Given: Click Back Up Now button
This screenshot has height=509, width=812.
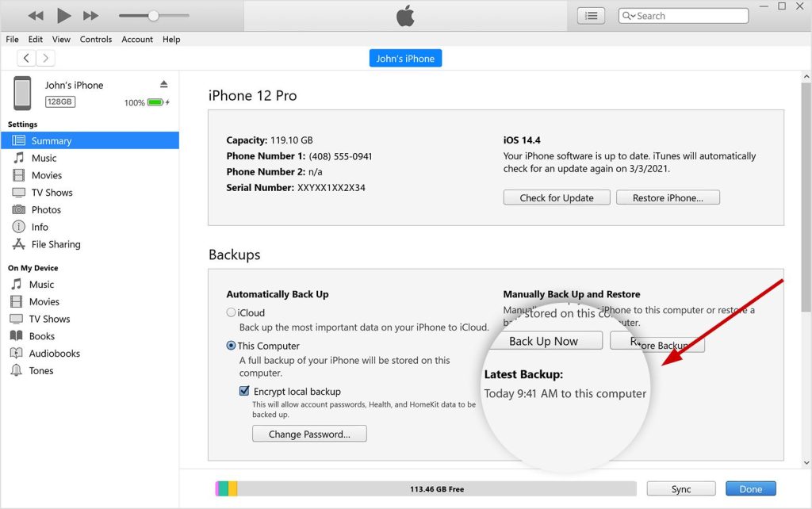Looking at the screenshot, I should (543, 341).
